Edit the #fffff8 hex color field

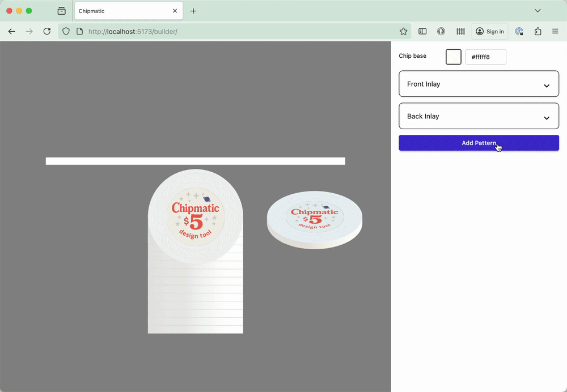pyautogui.click(x=486, y=57)
